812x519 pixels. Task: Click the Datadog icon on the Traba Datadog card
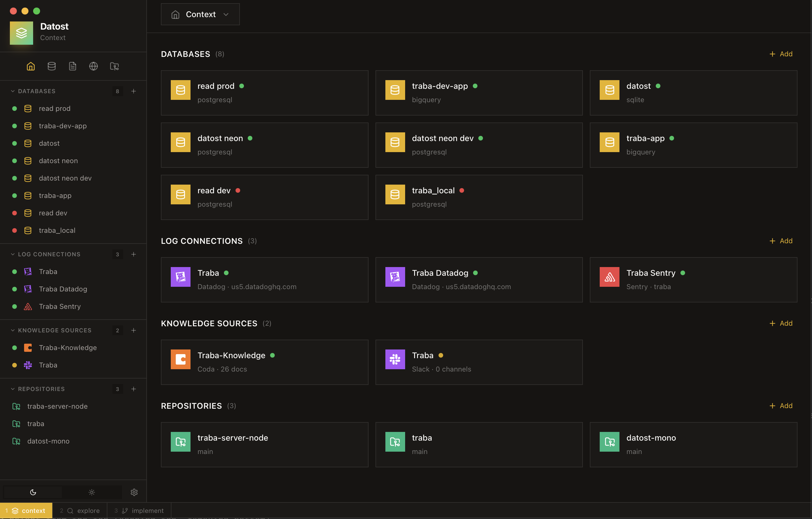click(x=395, y=277)
